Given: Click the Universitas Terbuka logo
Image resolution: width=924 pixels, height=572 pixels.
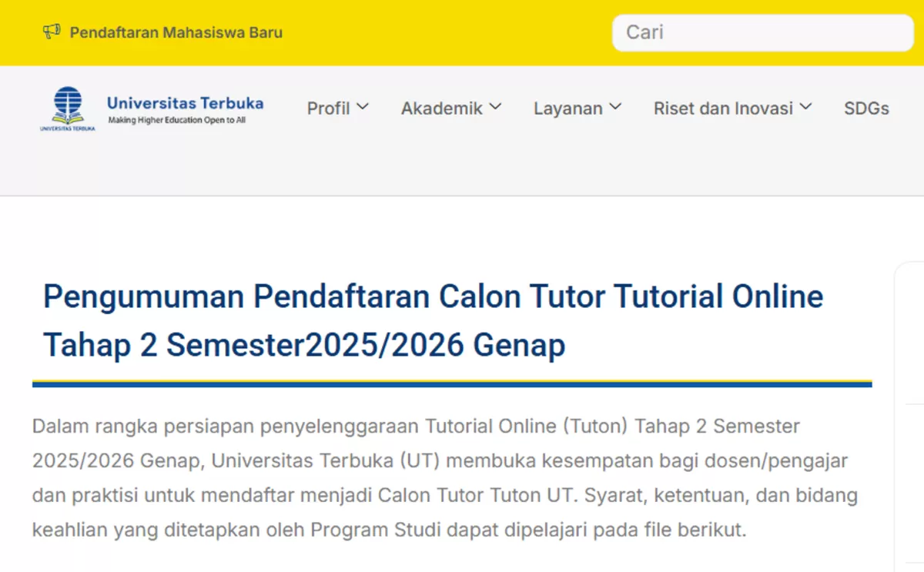Looking at the screenshot, I should click(68, 109).
